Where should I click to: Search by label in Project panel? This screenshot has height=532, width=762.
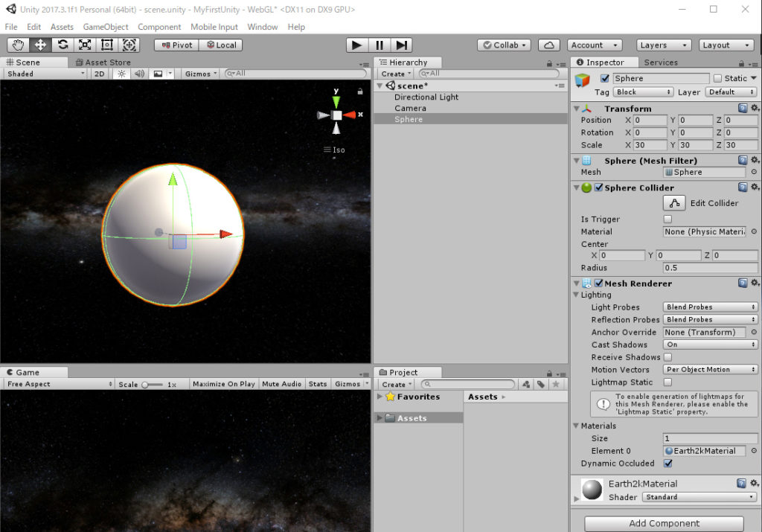pyautogui.click(x=541, y=384)
